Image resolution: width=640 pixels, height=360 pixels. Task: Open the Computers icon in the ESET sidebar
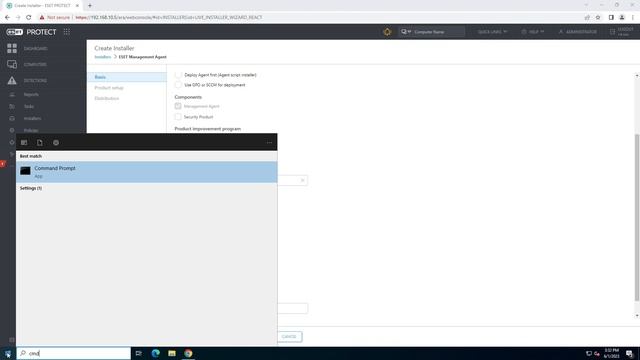pos(12,64)
